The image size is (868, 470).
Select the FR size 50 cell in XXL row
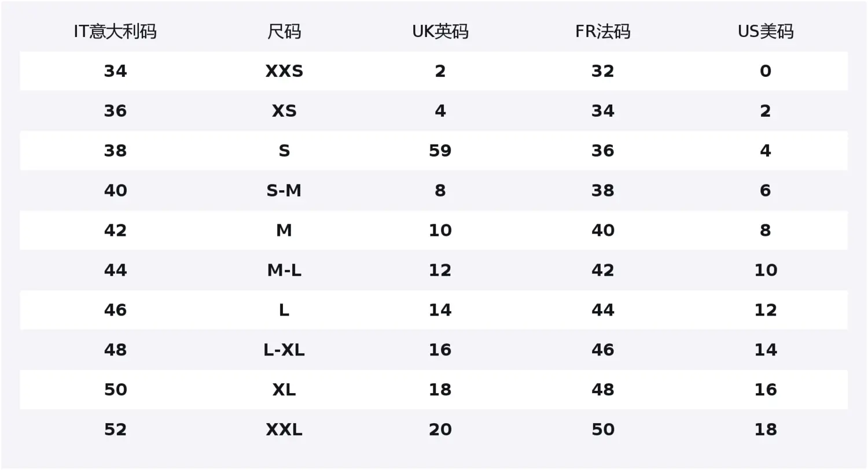click(603, 430)
